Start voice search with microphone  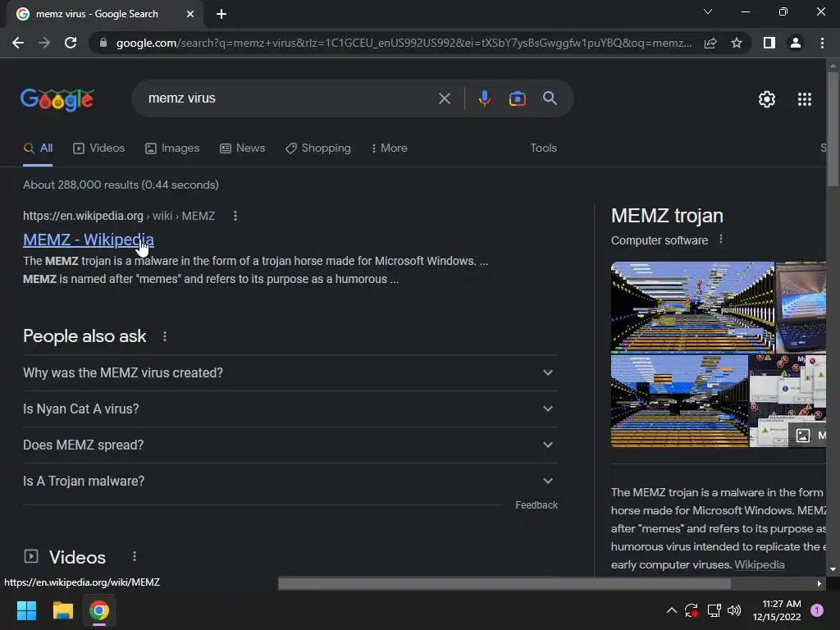pyautogui.click(x=484, y=98)
